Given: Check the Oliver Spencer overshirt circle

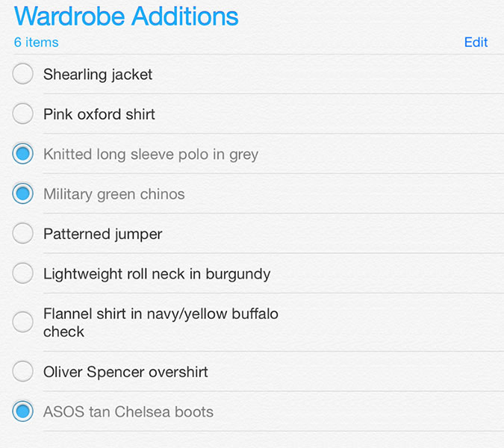Looking at the screenshot, I should pos(22,371).
